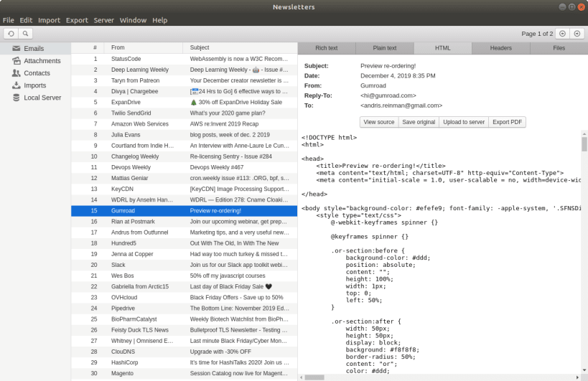
Task: Select Emails in the sidebar
Action: click(34, 49)
